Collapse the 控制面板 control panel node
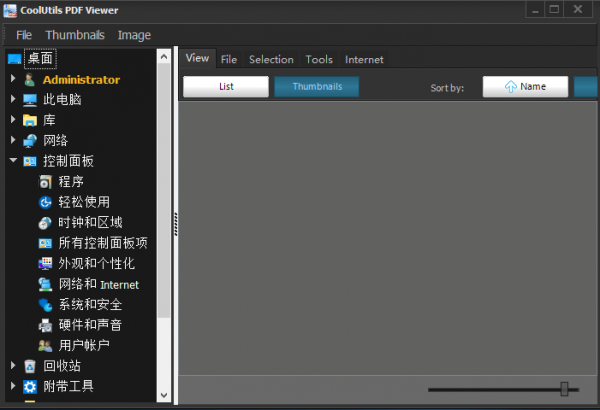The width and height of the screenshot is (600, 410). tap(13, 161)
